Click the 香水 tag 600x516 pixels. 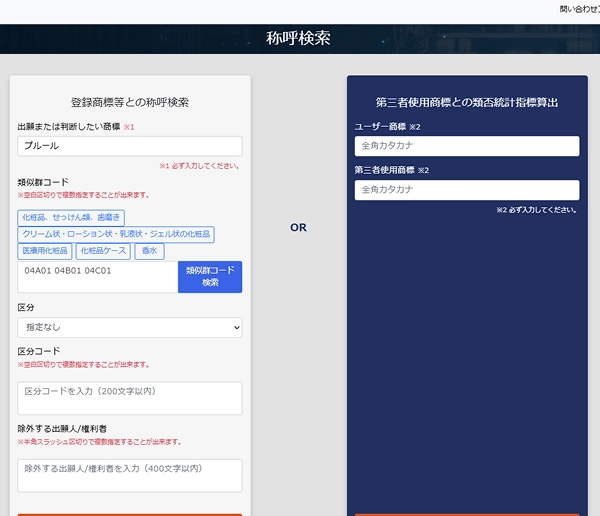(149, 251)
